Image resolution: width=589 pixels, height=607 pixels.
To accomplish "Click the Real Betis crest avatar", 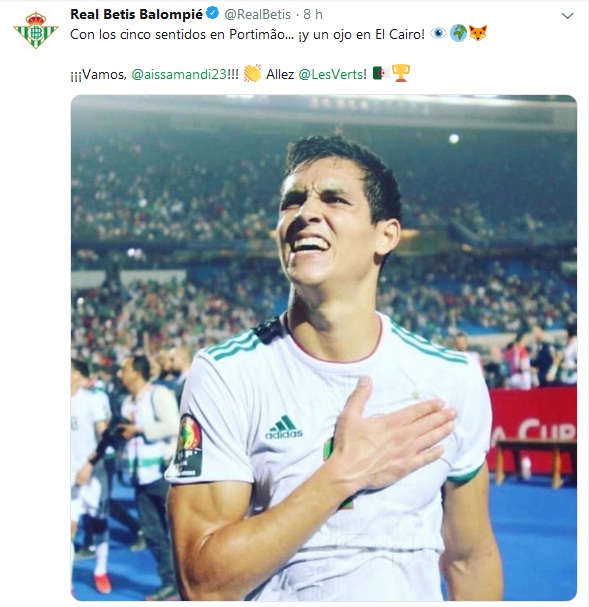I will pyautogui.click(x=36, y=30).
